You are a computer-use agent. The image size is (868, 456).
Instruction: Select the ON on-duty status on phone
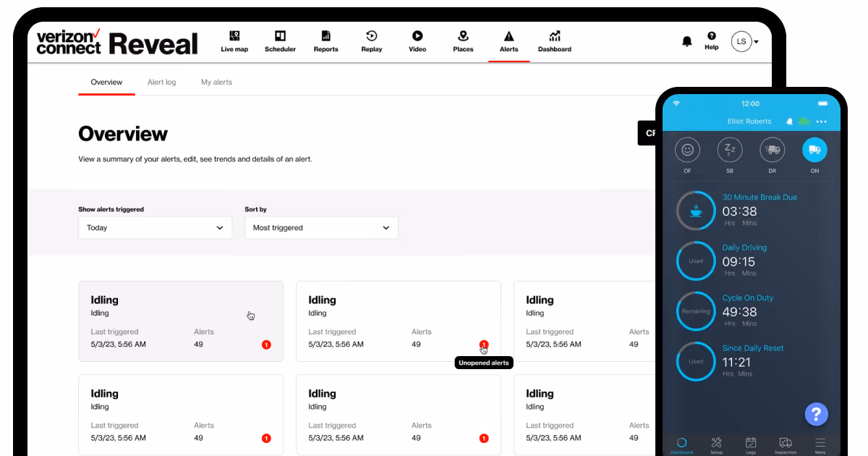814,150
